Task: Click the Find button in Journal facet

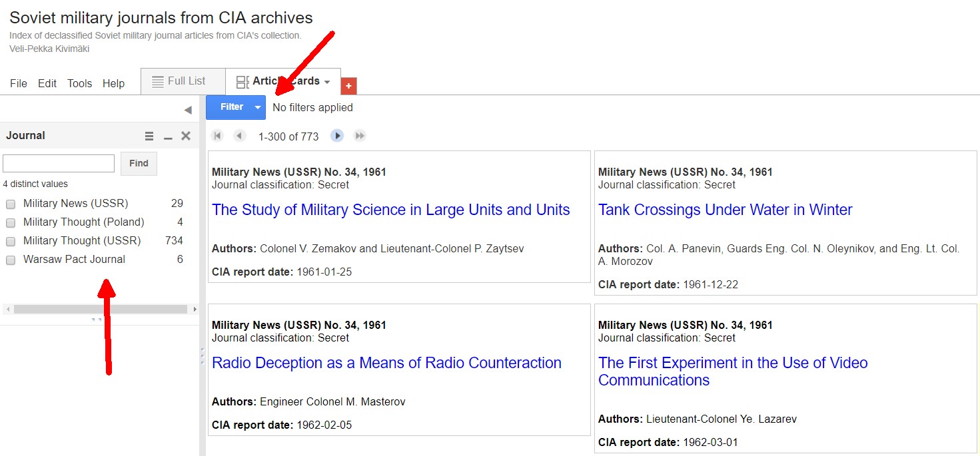Action: pos(139,163)
